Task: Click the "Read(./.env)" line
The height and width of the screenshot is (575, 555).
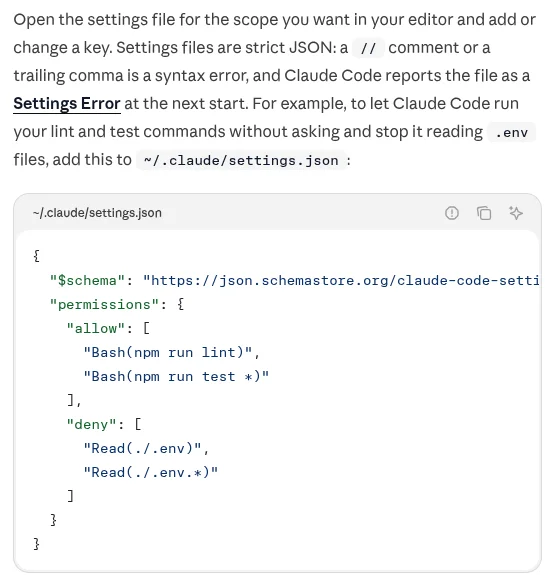Action: [x=146, y=448]
